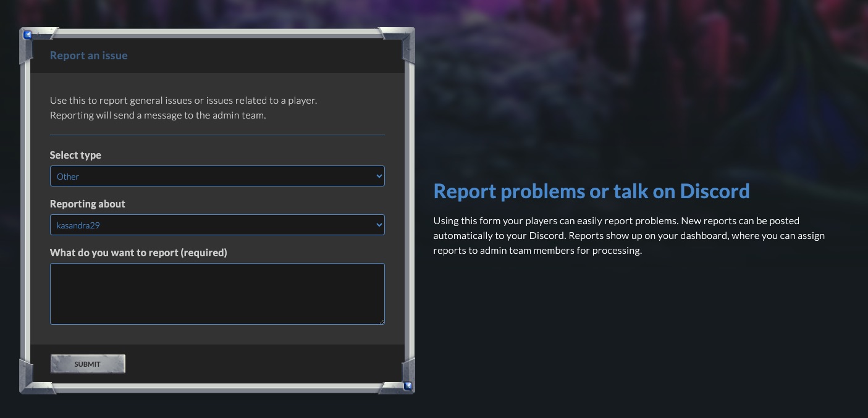Click the 'Report an issue' panel header
Image resolution: width=868 pixels, height=418 pixels.
click(x=89, y=56)
